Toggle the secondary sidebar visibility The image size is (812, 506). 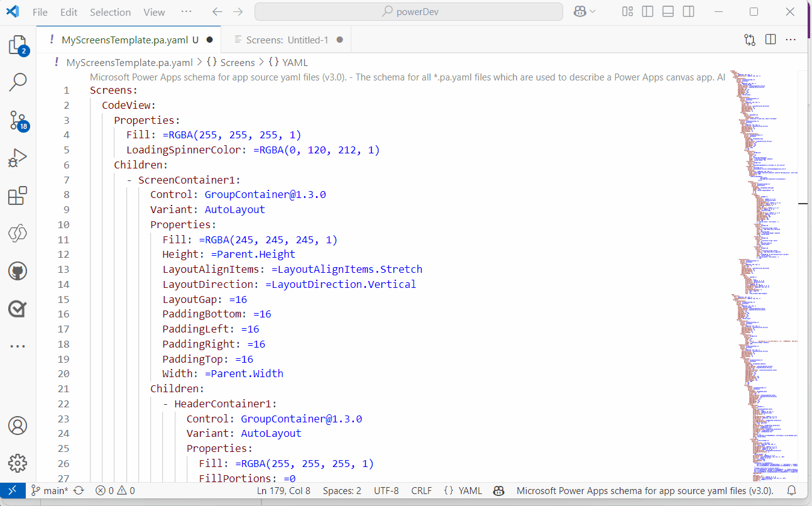[x=688, y=11]
